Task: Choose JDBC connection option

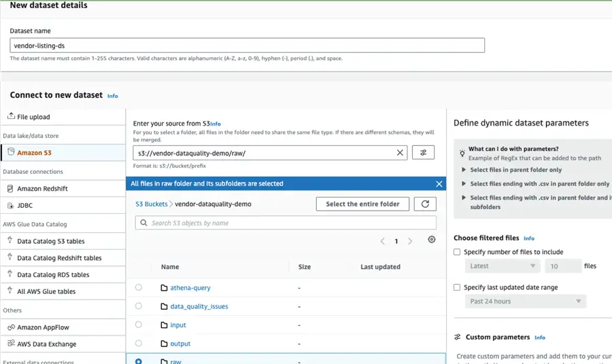Action: coord(63,205)
